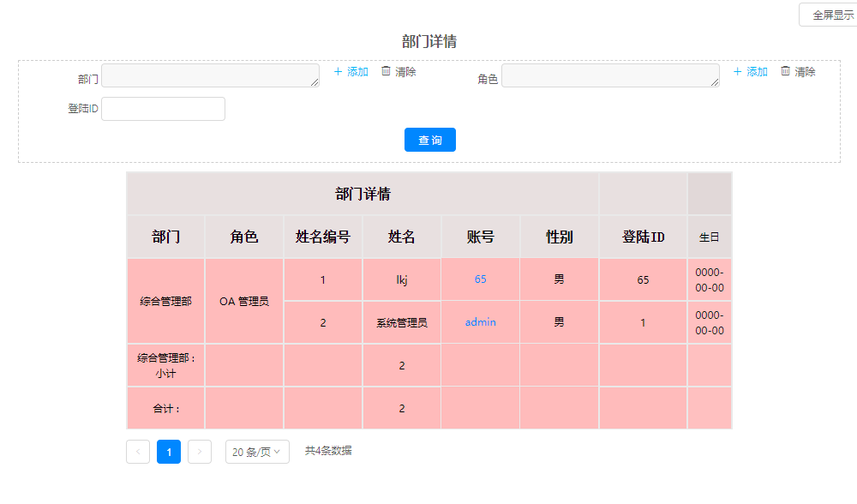This screenshot has width=857, height=504.
Task: Go to previous page arrow
Action: tap(138, 452)
